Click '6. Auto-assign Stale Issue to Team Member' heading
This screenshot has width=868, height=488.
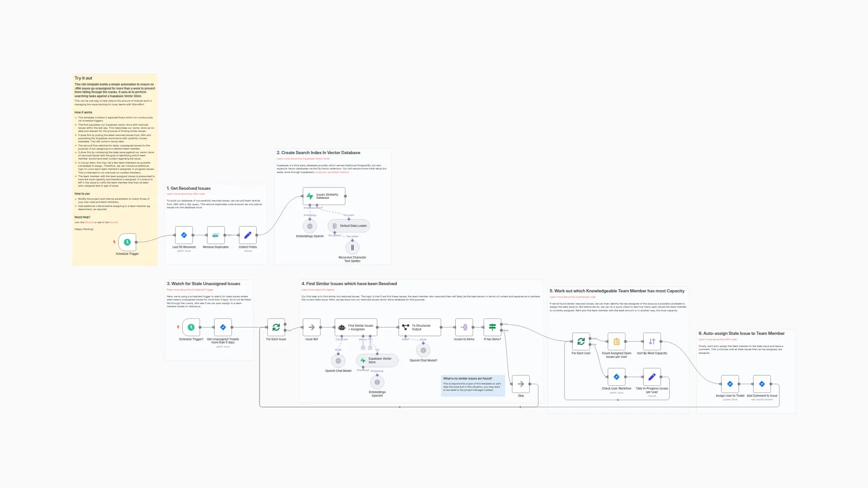[x=741, y=333]
